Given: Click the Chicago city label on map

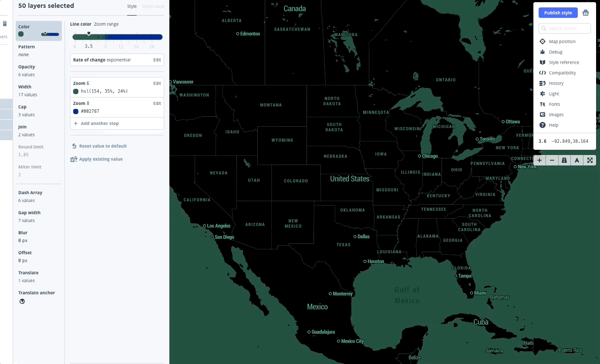Looking at the screenshot, I should tap(430, 156).
